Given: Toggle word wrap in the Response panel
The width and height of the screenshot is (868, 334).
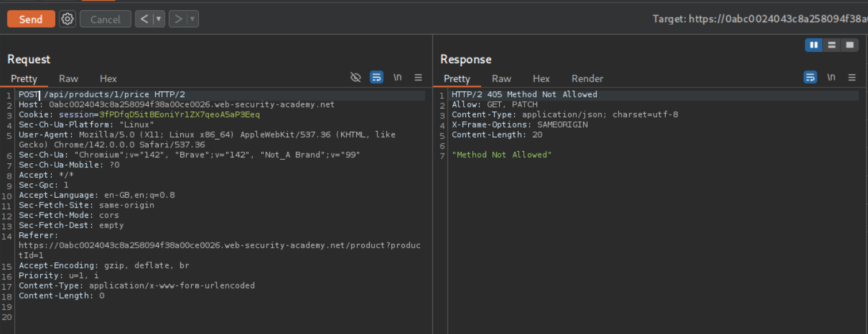Looking at the screenshot, I should [810, 78].
